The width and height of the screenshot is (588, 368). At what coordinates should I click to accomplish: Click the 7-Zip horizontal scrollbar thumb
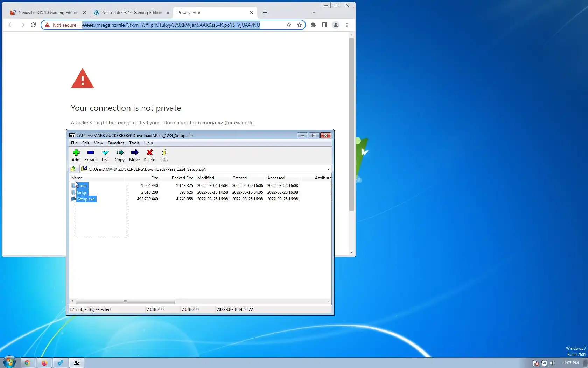coord(125,301)
